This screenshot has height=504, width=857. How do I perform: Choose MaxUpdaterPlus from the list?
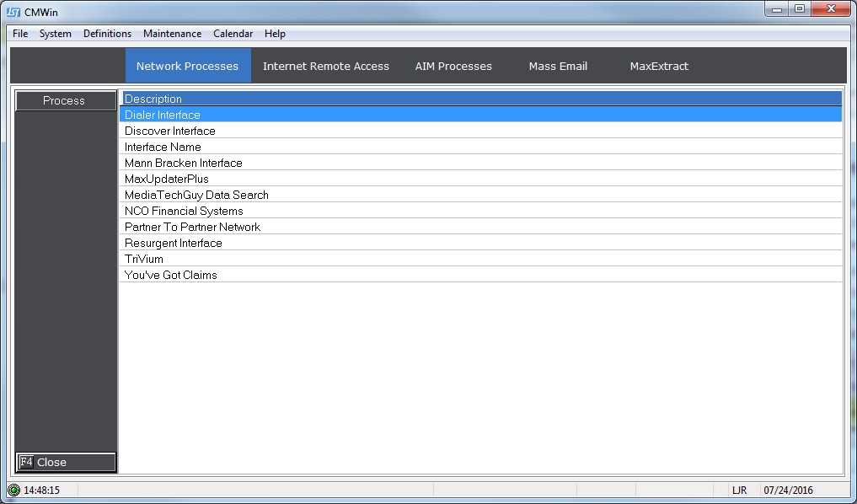[x=166, y=179]
